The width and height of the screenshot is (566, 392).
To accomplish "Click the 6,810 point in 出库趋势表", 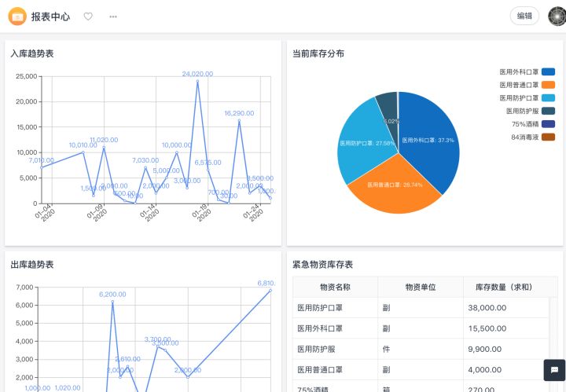I will [270, 291].
